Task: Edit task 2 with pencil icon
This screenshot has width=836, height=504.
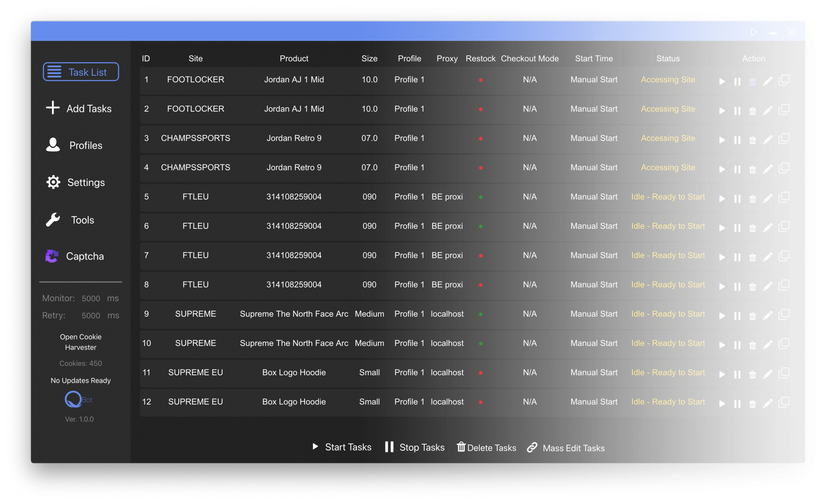Action: coord(767,111)
